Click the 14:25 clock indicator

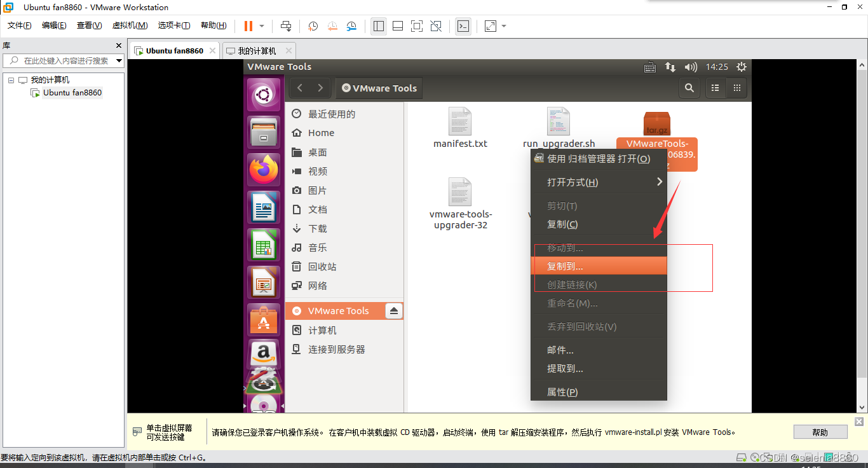point(717,67)
